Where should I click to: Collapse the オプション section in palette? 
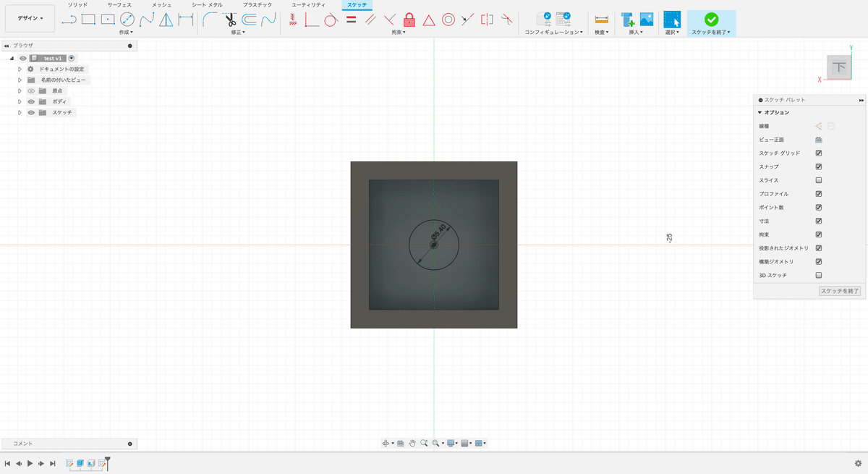[x=759, y=113]
